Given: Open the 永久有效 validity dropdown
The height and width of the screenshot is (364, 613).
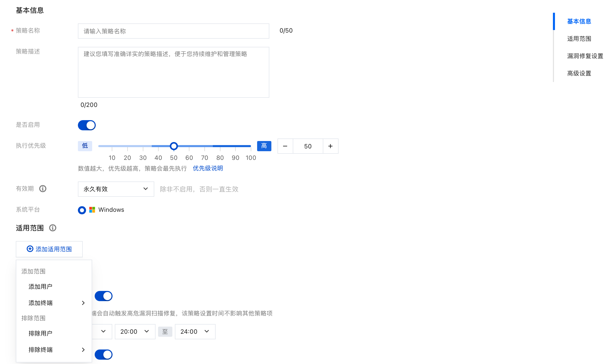Looking at the screenshot, I should coord(116,189).
